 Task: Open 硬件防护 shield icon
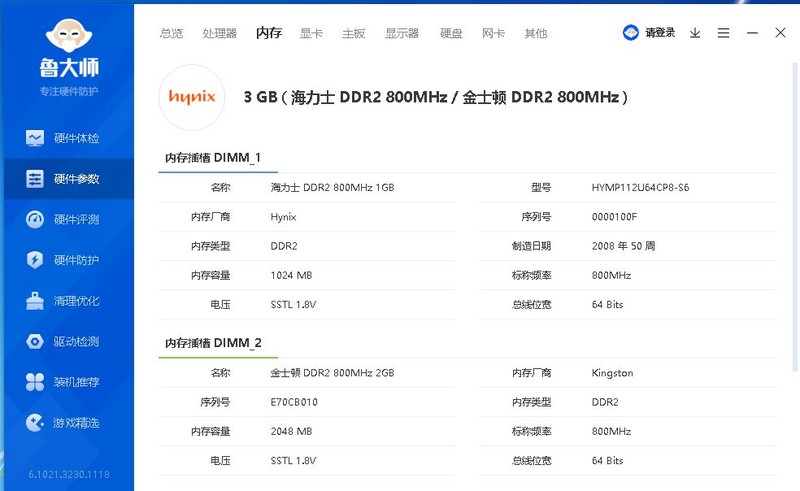pyautogui.click(x=35, y=260)
